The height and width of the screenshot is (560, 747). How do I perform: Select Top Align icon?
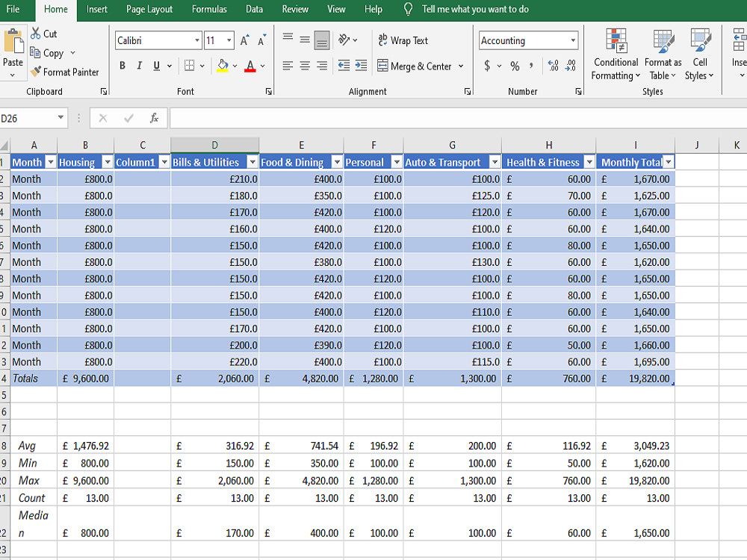pos(288,37)
